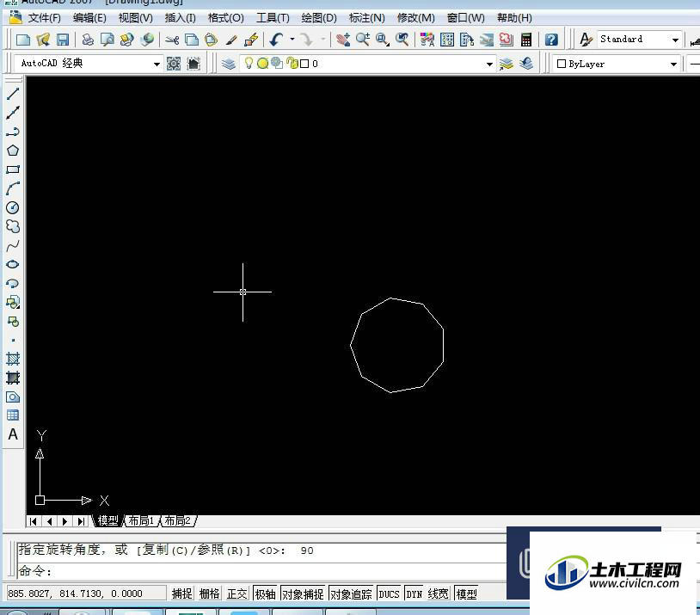Screen dimensions: 700x615
Task: Toggle 捕捉 snap mode in status bar
Action: coord(181,593)
